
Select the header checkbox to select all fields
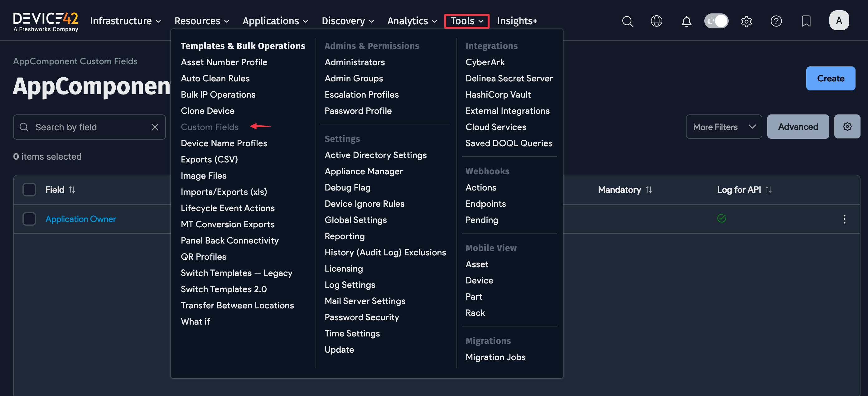[29, 189]
